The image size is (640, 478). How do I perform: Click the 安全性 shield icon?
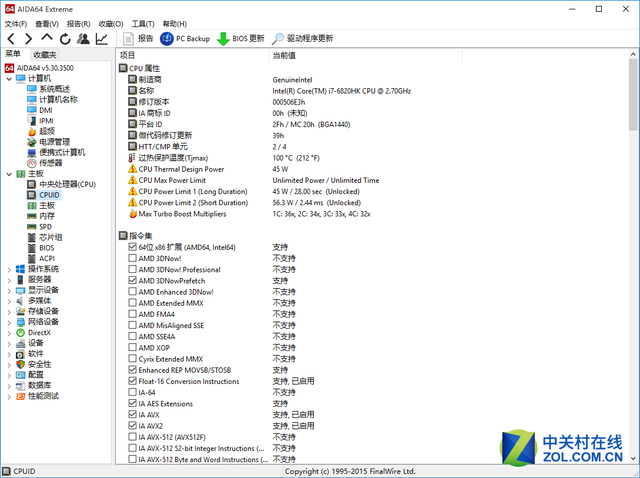pos(20,364)
